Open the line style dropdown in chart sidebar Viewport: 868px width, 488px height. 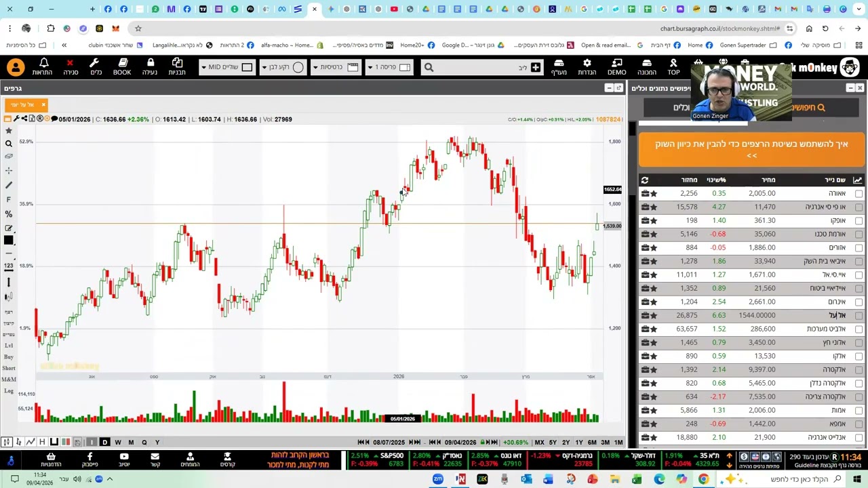(x=9, y=254)
